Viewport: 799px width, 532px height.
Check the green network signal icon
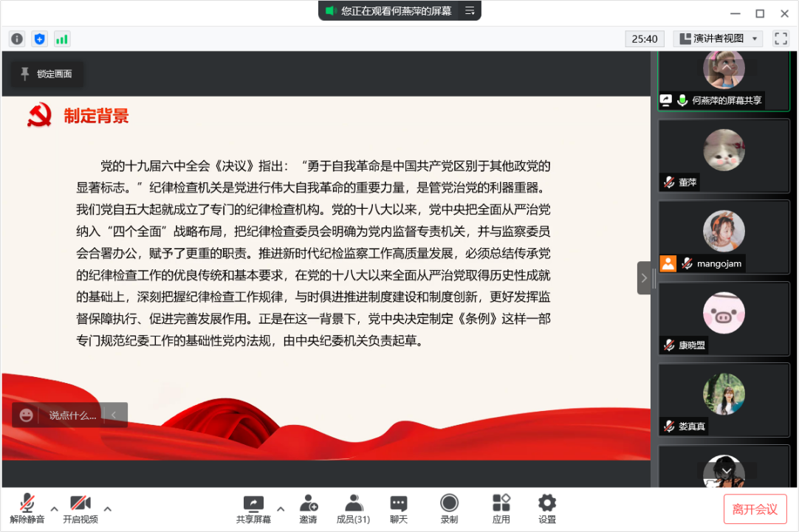(x=62, y=39)
